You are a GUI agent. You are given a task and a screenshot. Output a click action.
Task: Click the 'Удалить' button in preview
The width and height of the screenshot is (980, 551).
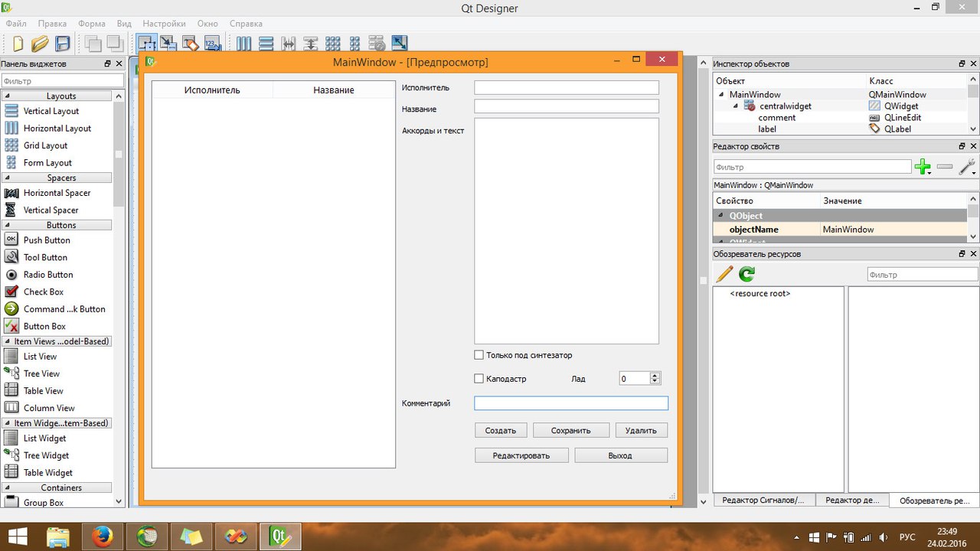click(641, 431)
